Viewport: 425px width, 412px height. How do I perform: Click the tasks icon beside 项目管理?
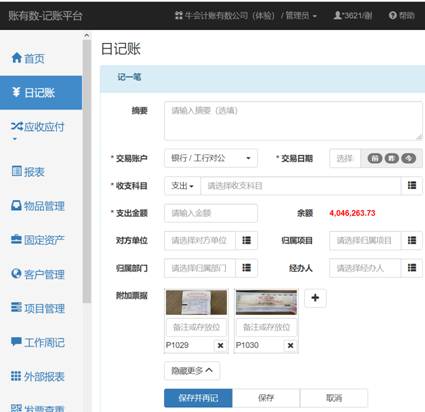pos(16,307)
